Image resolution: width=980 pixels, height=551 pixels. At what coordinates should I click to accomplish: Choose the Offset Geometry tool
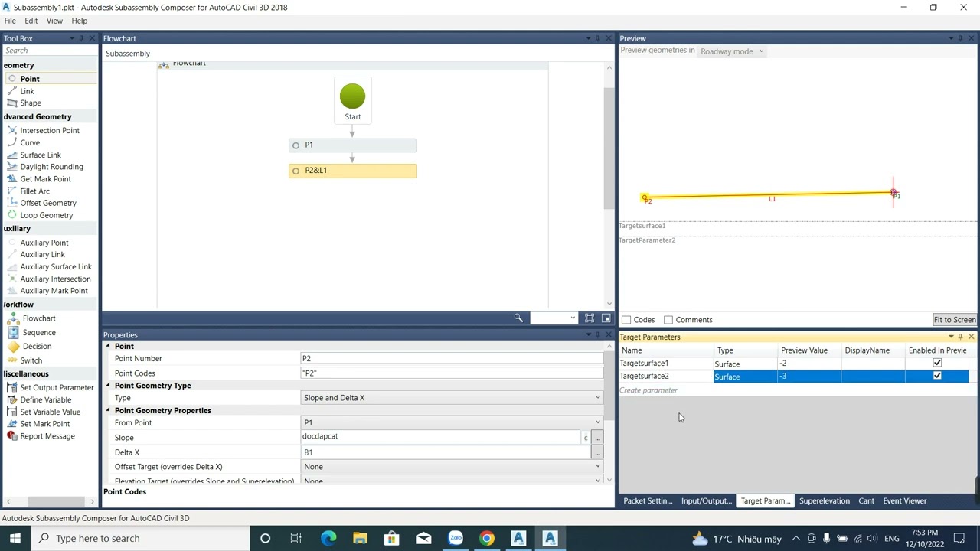(48, 203)
